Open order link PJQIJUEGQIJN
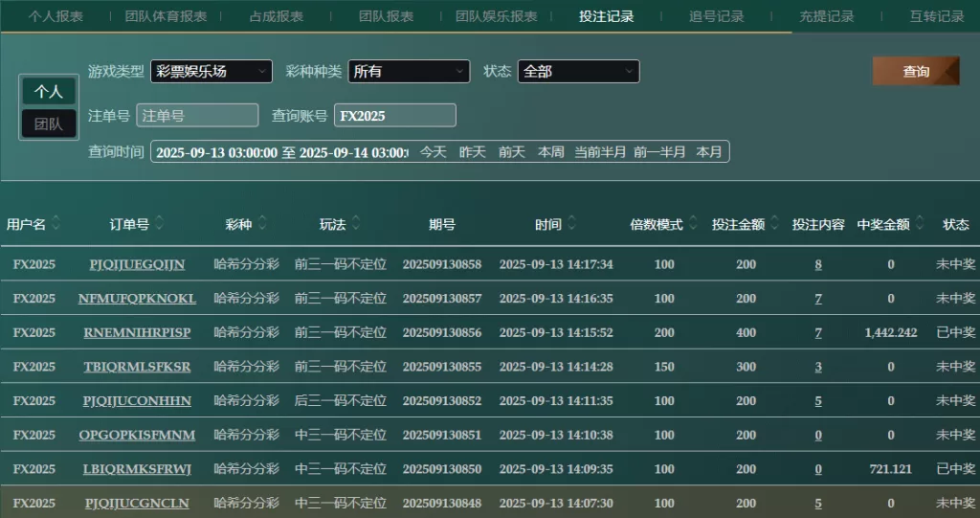This screenshot has width=980, height=518. (x=137, y=264)
